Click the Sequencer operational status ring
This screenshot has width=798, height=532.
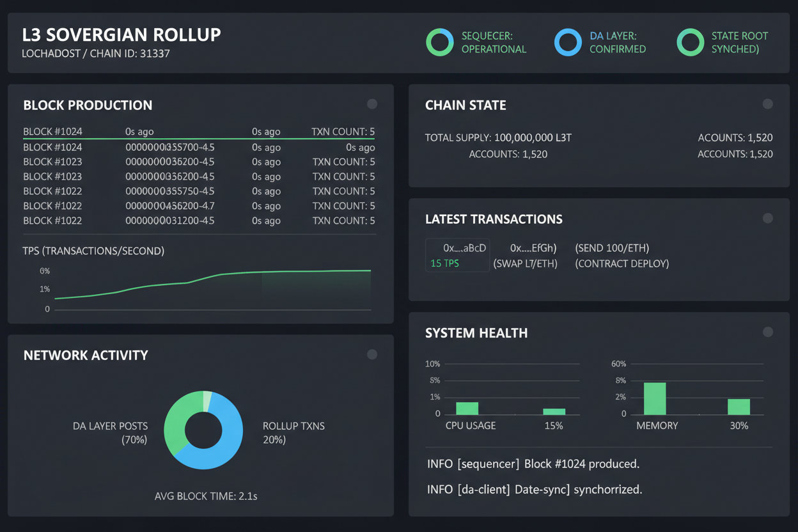(x=439, y=42)
